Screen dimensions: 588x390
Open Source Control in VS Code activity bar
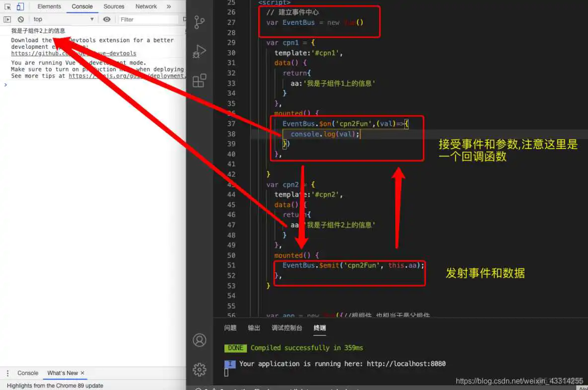click(200, 22)
